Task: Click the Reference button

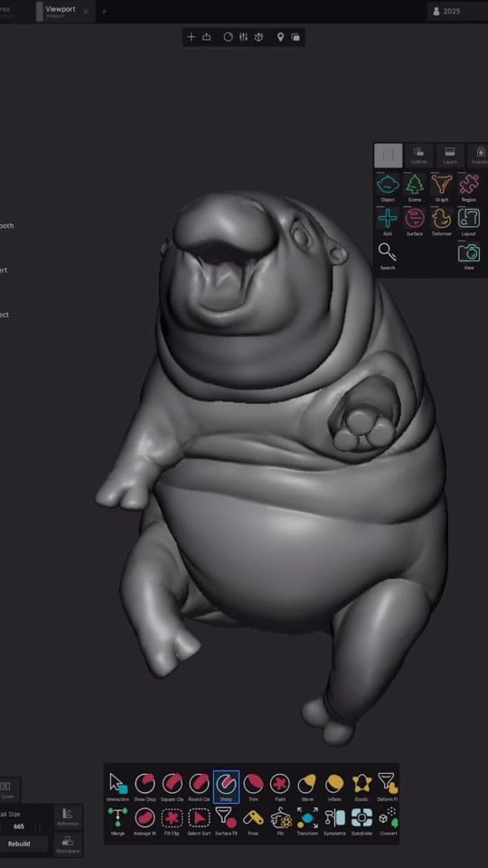Action: [68, 817]
